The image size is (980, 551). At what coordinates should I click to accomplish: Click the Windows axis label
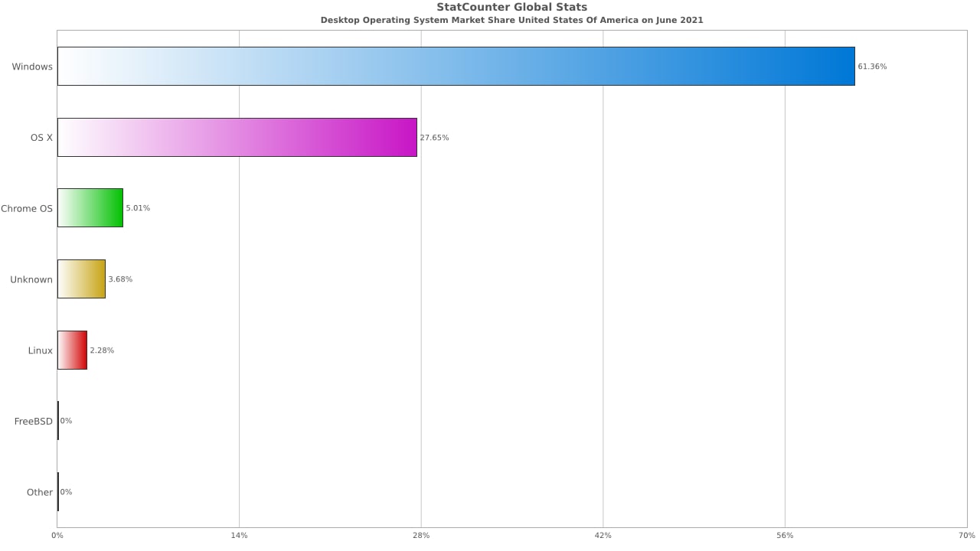point(32,67)
